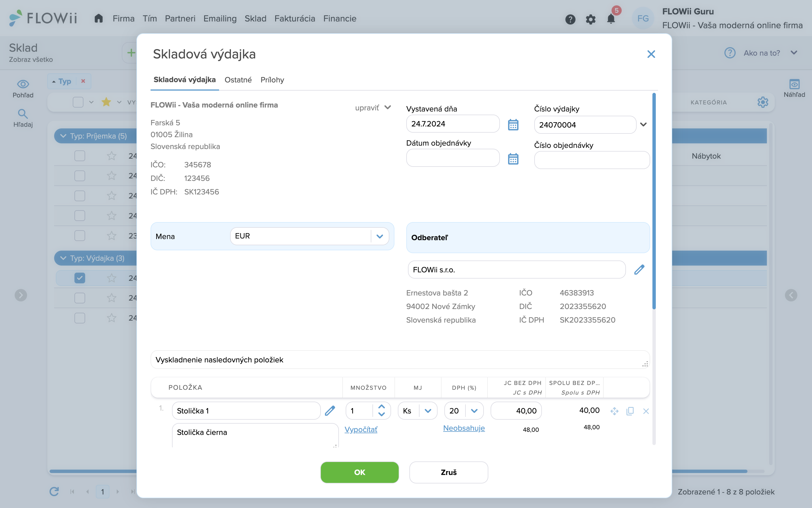Click the favorites star filter in header
Viewport: 812px width, 508px height.
tap(106, 102)
